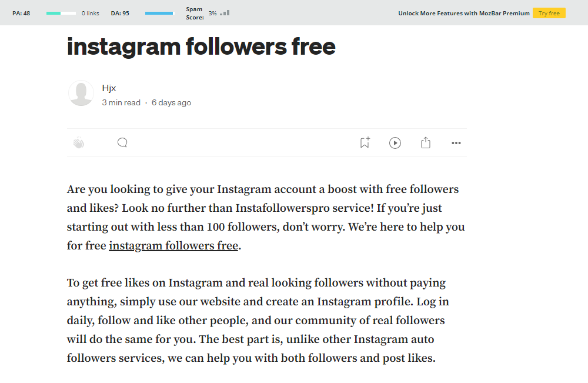
Task: Follow the underlined "instagram followers free" link
Action: [173, 245]
